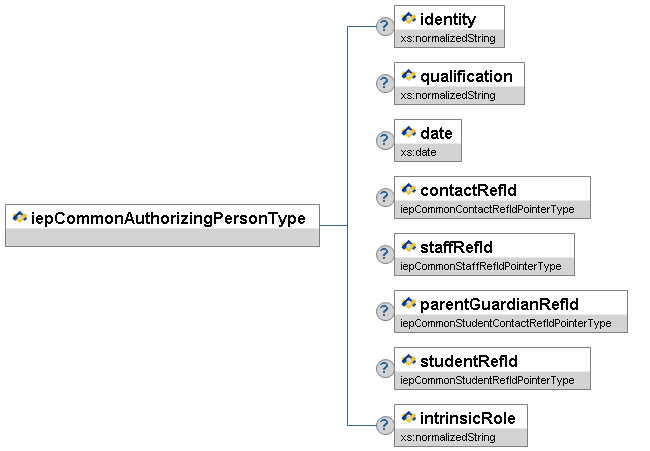650x451 pixels.
Task: Click the help icon next to contactRefId
Action: 384,197
